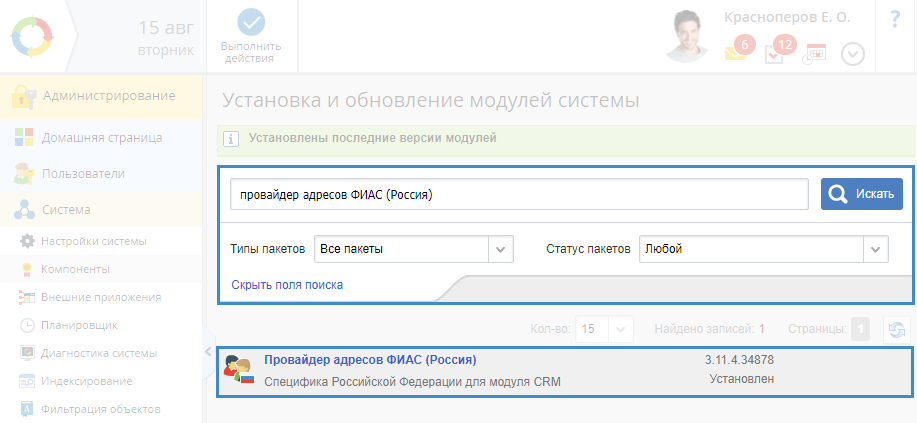Click user avatar photo
917x423 pixels.
tap(691, 36)
